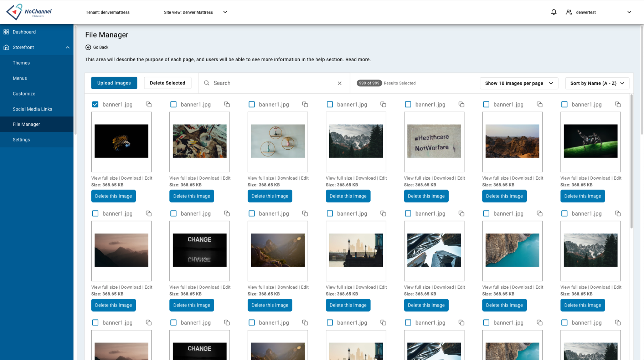
Task: Open the Show 10 images per page dropdown
Action: coord(519,83)
